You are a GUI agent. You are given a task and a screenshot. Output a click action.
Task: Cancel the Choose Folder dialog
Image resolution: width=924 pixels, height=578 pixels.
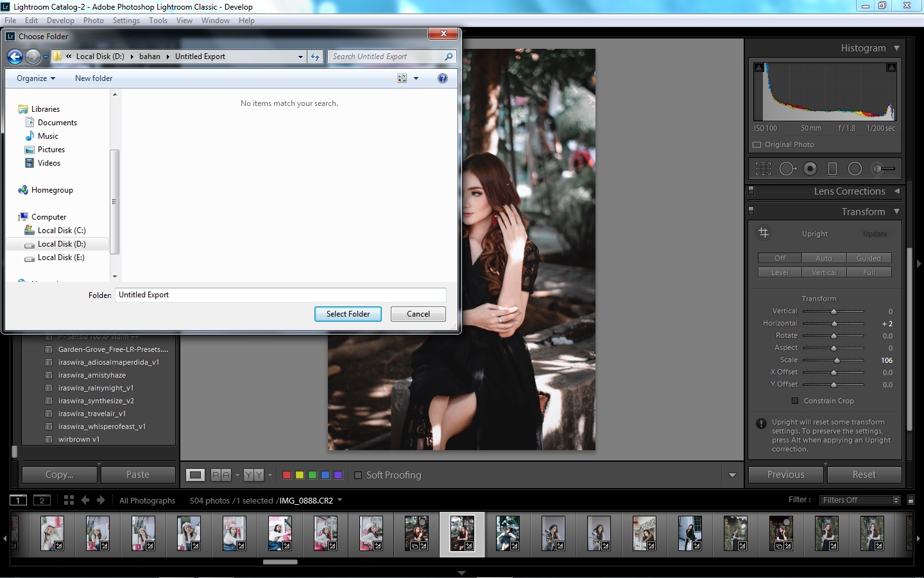point(418,314)
